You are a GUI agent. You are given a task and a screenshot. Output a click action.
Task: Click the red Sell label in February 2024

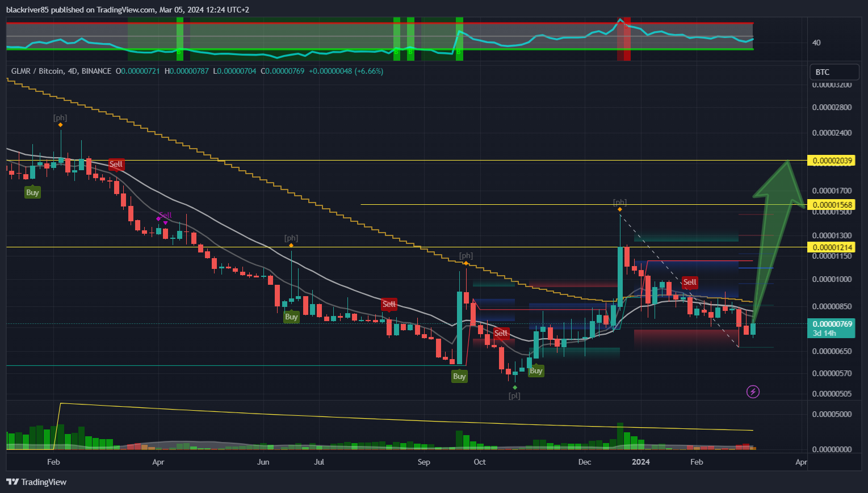690,282
